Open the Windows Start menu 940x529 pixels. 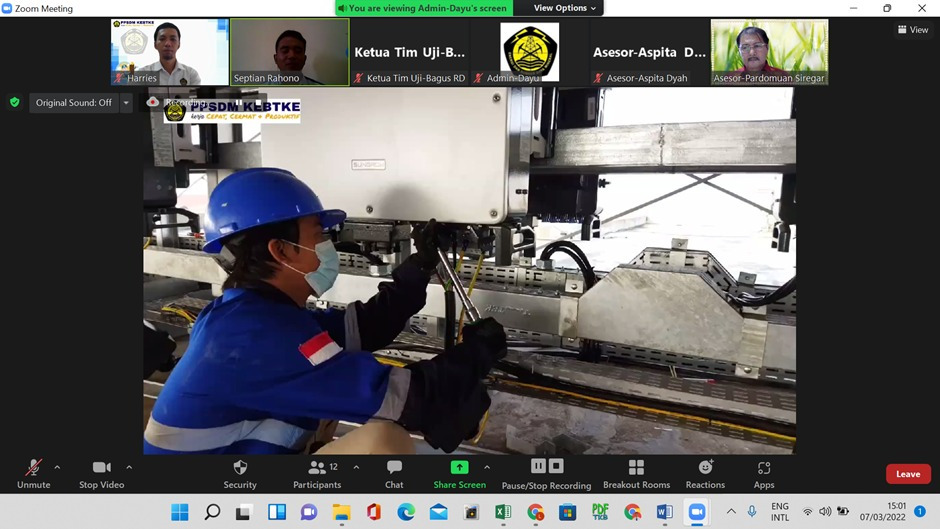click(x=180, y=512)
